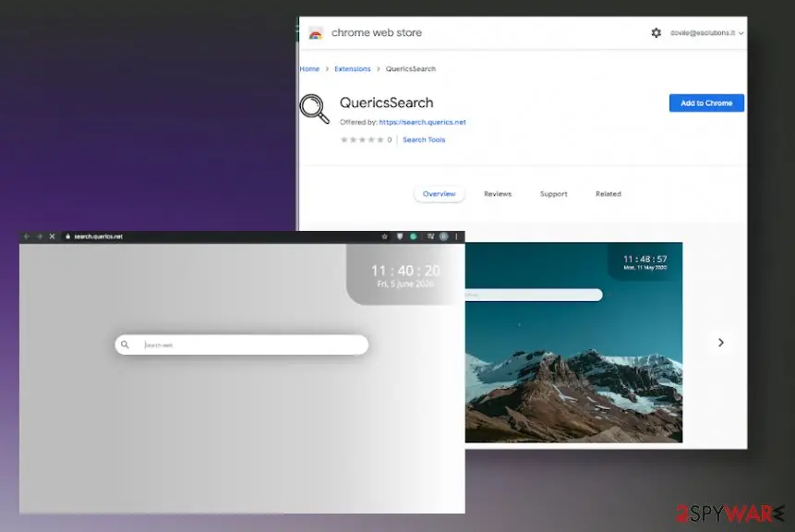795x532 pixels.
Task: Open the https://search.querics.net offered-by link
Action: click(x=422, y=122)
